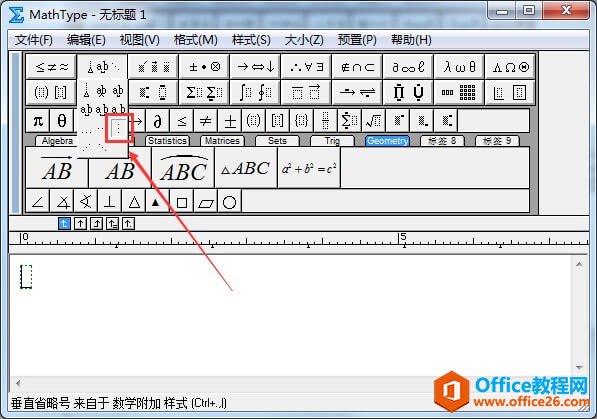Open the relational symbols palette (≤≠≈)

[51, 67]
